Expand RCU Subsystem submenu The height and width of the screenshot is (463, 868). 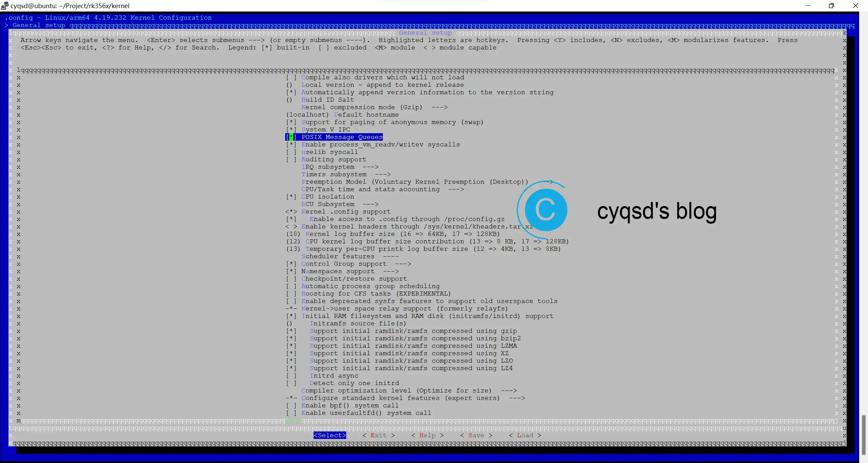pyautogui.click(x=339, y=204)
